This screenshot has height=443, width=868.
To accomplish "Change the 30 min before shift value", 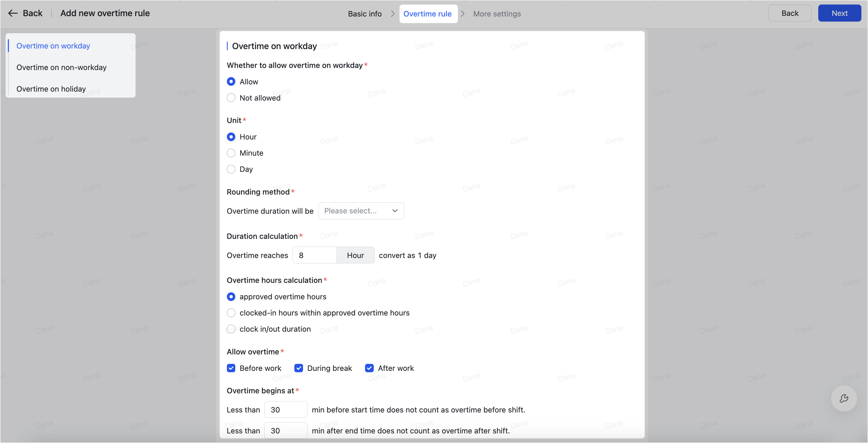I will 285,409.
